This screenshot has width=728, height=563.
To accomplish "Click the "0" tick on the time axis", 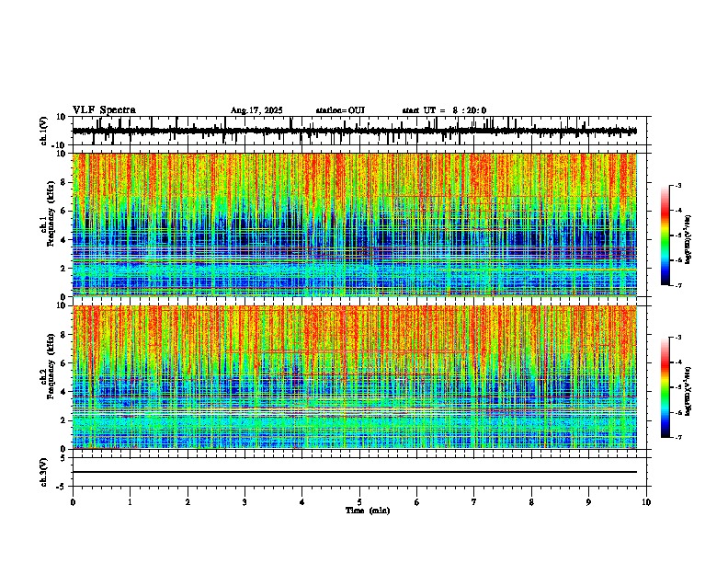I will (x=73, y=502).
